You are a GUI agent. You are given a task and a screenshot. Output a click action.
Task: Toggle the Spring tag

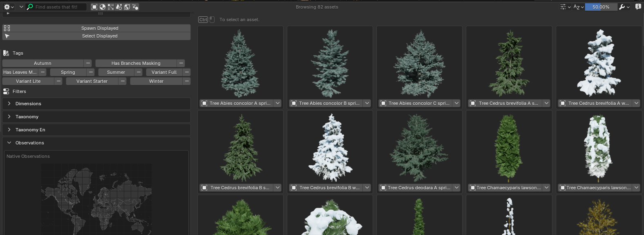pyautogui.click(x=68, y=72)
